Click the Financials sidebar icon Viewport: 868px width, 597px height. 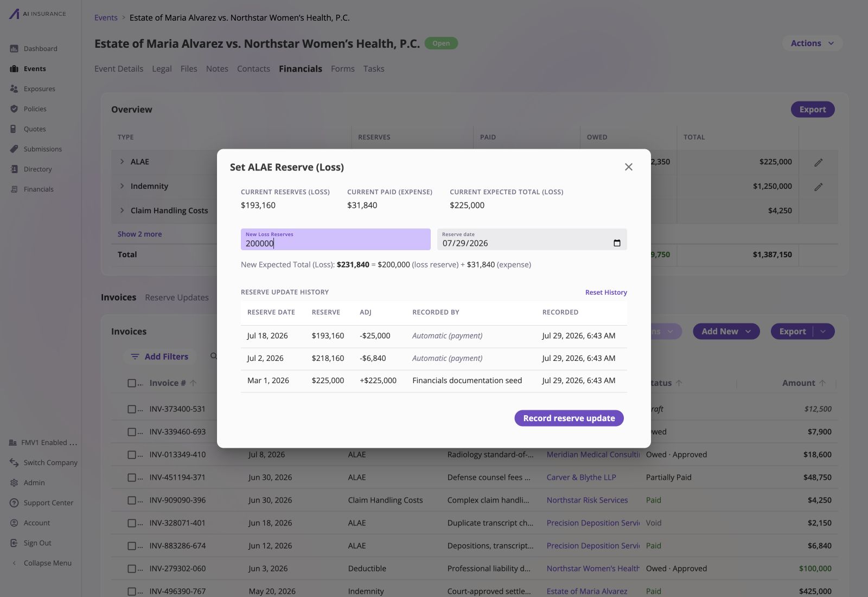coord(14,189)
